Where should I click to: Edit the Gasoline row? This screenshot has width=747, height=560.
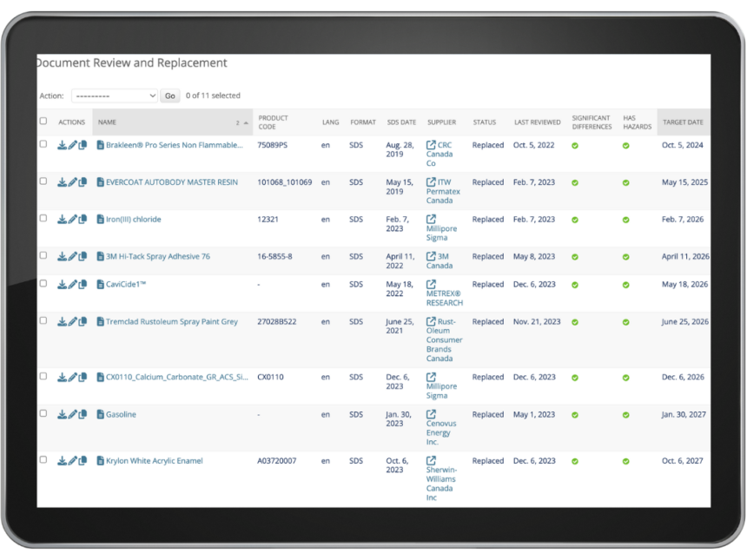tap(72, 415)
